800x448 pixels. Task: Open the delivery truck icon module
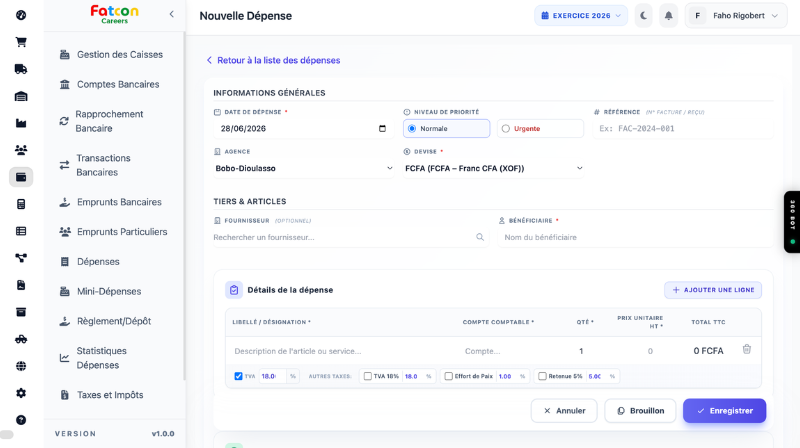[21, 69]
